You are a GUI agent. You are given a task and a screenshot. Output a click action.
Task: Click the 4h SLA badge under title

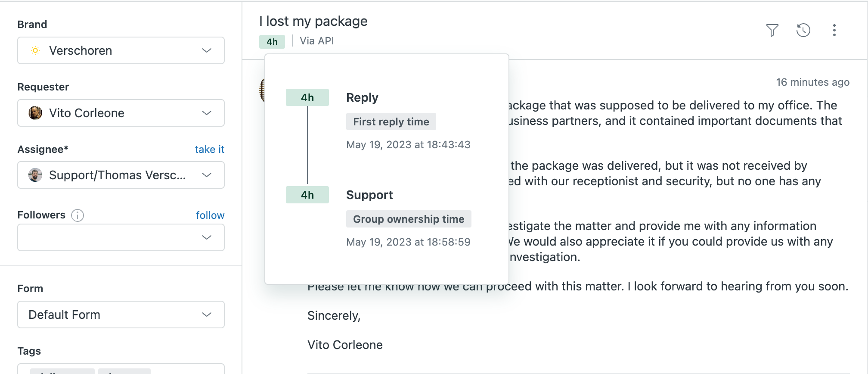pyautogui.click(x=272, y=42)
